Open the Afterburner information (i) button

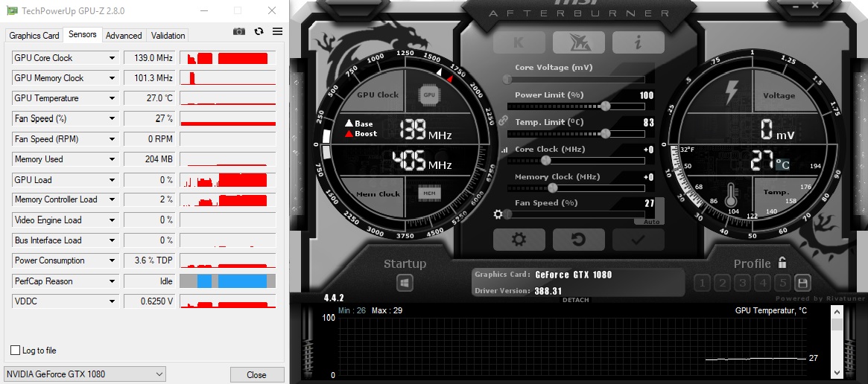pos(639,42)
